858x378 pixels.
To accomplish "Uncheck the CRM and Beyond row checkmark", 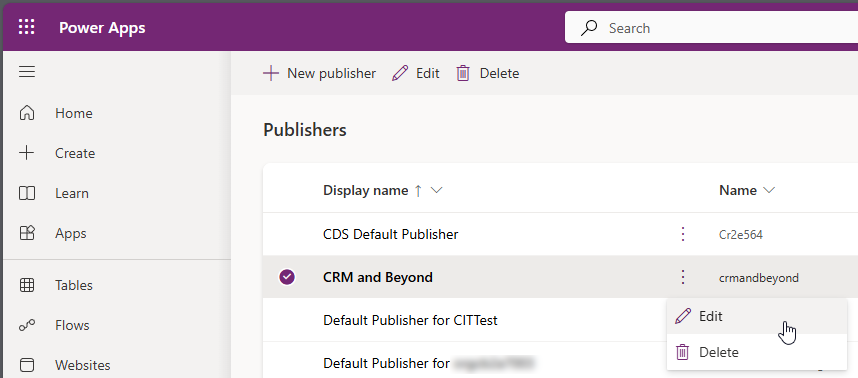I will pyautogui.click(x=287, y=277).
